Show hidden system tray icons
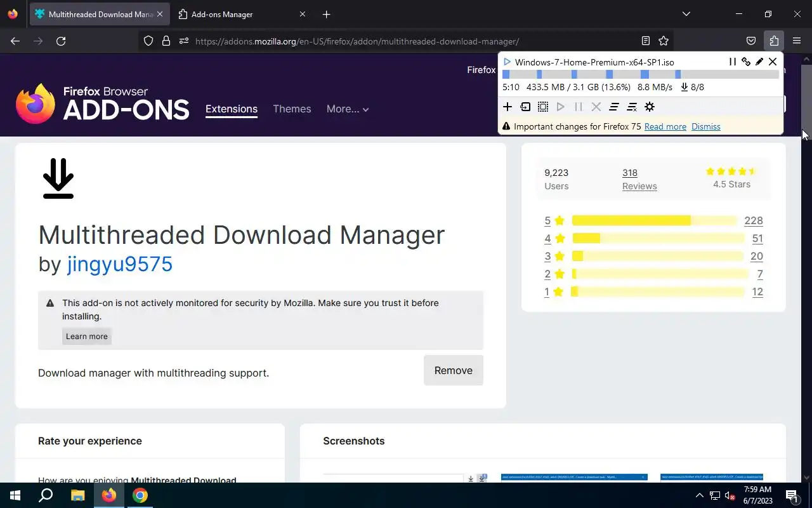 click(700, 495)
